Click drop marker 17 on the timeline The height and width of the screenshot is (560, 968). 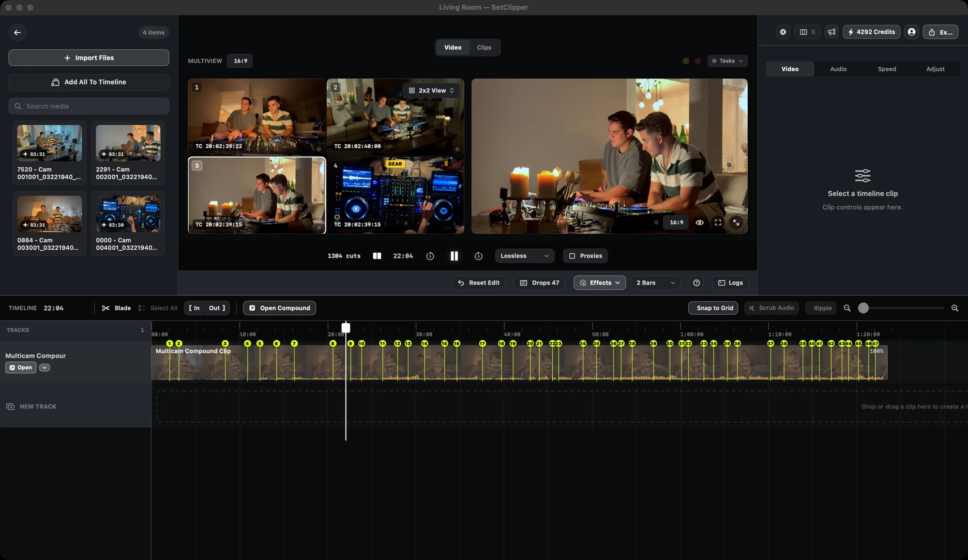(482, 344)
